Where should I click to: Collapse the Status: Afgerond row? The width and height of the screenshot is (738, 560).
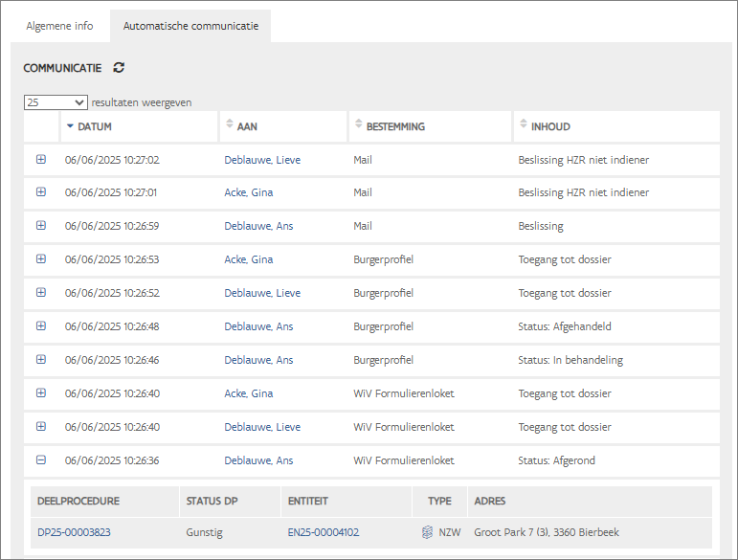click(x=40, y=460)
